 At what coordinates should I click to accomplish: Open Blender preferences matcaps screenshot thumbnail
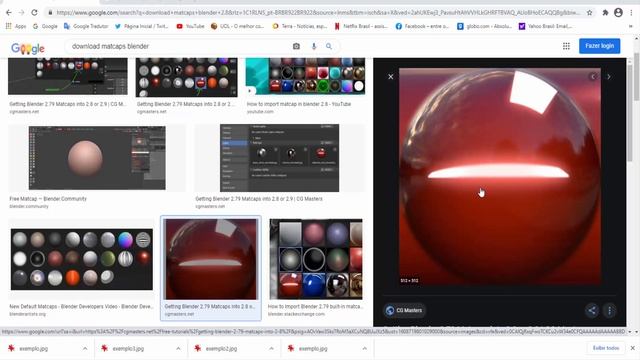[279, 158]
